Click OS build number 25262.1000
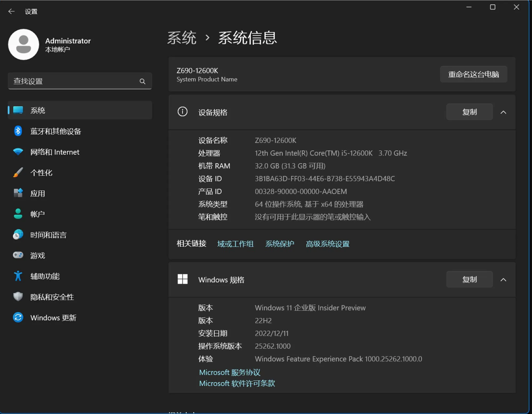The image size is (532, 414). tap(273, 346)
